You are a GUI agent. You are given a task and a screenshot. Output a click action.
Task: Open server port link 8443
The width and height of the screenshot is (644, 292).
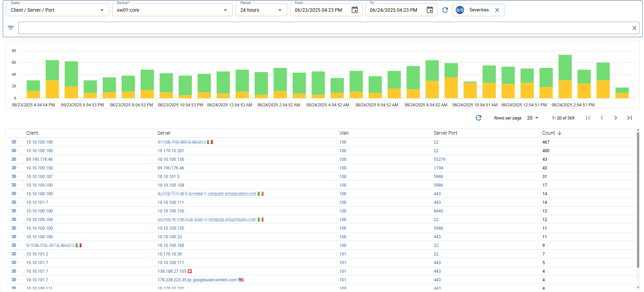[x=439, y=211]
